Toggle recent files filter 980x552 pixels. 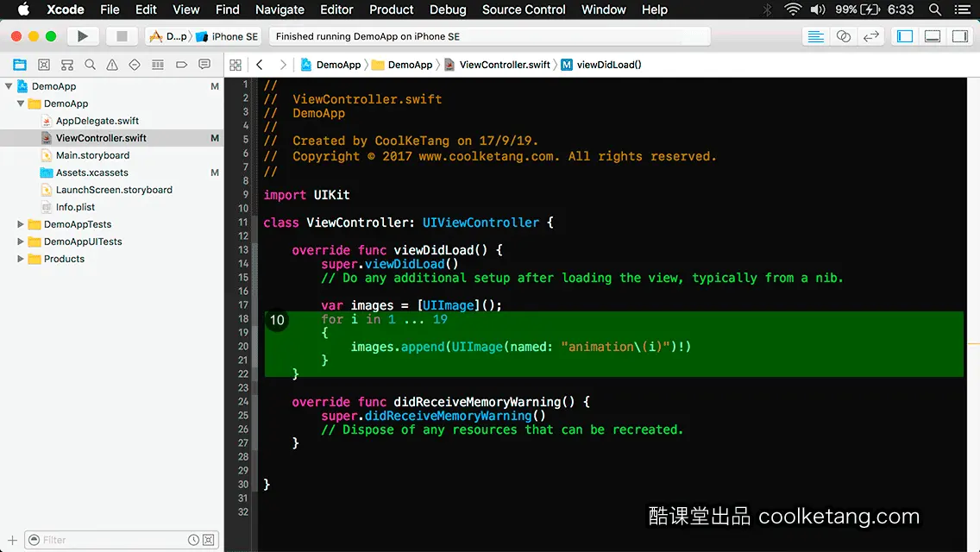[194, 540]
